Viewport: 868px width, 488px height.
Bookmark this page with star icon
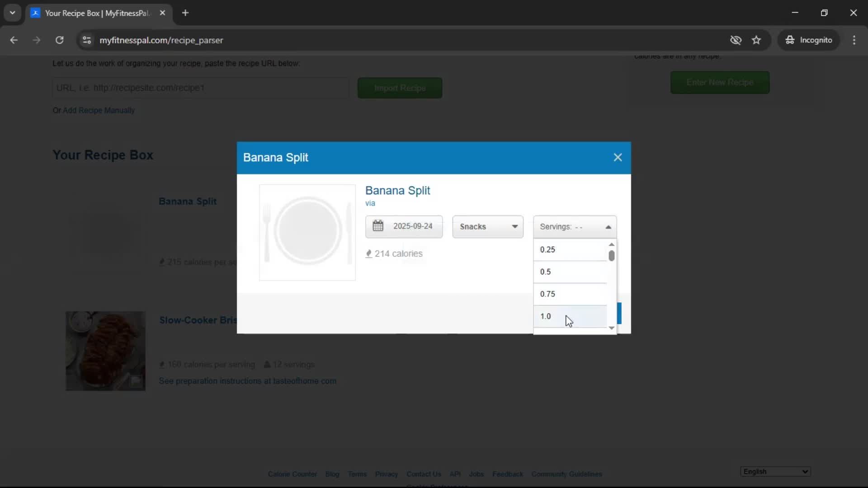click(756, 40)
